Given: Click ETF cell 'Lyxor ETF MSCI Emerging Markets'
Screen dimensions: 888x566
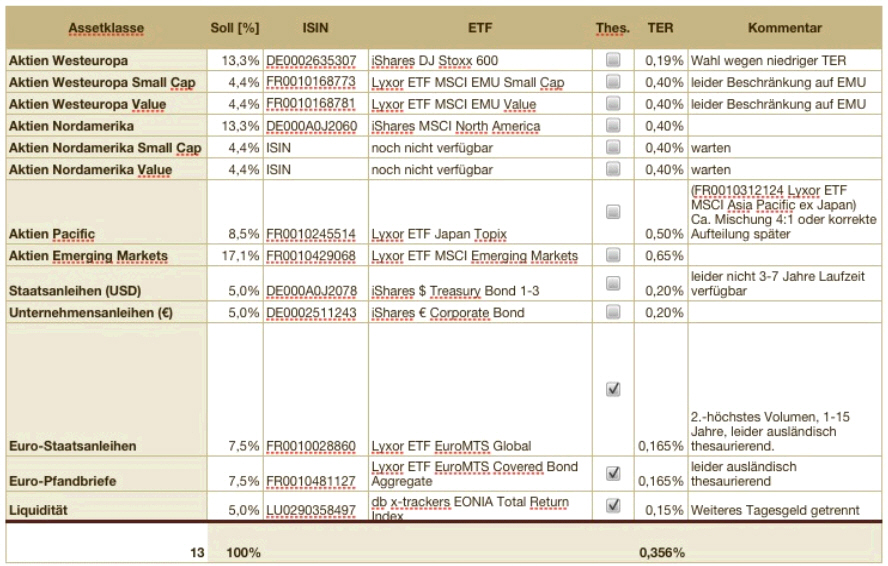Looking at the screenshot, I should pyautogui.click(x=480, y=256).
